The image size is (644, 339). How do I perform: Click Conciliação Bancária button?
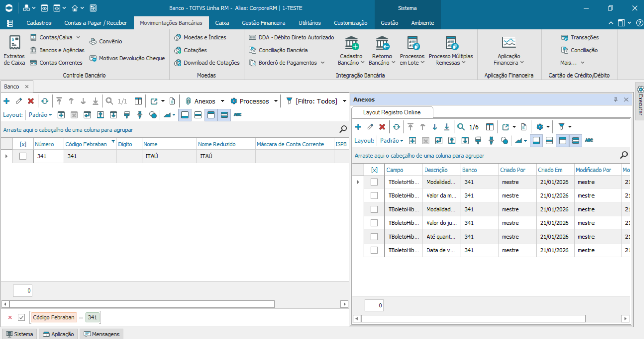point(283,50)
